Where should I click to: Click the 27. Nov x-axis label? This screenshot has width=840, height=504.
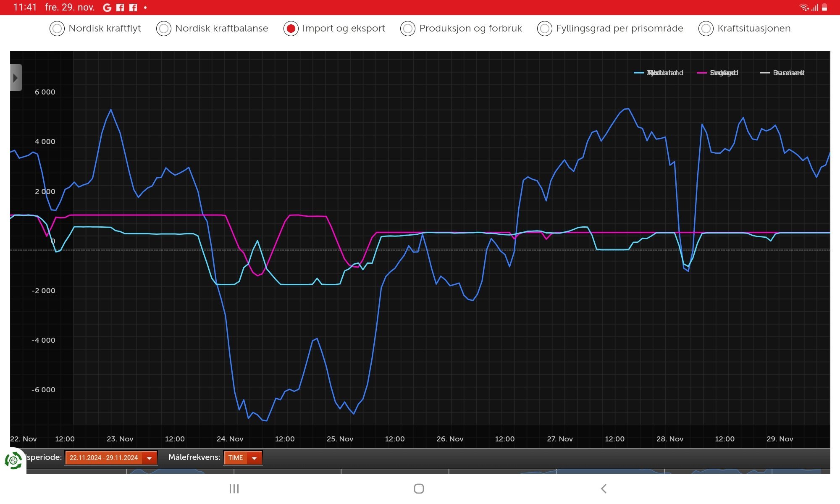point(560,439)
